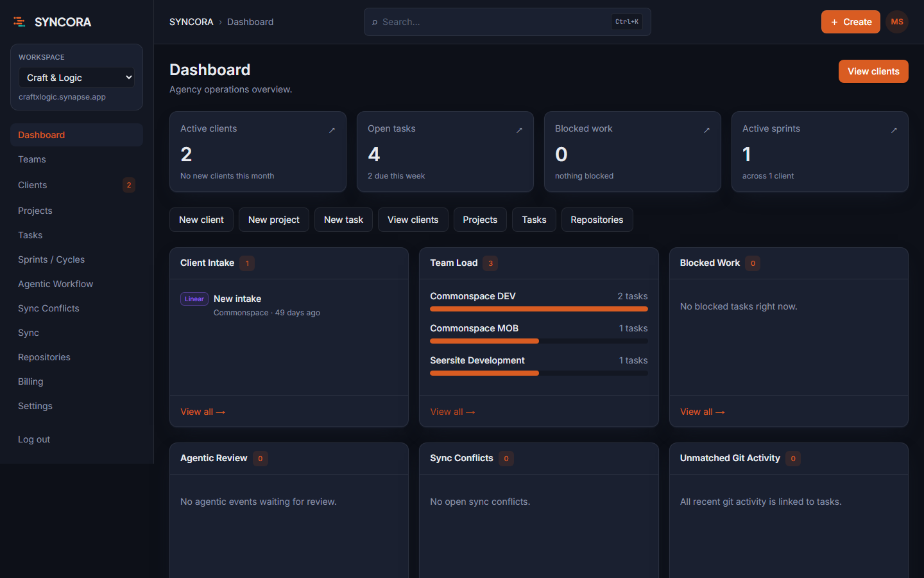Click the Client Intake count badge
This screenshot has width=924, height=578.
click(x=247, y=263)
